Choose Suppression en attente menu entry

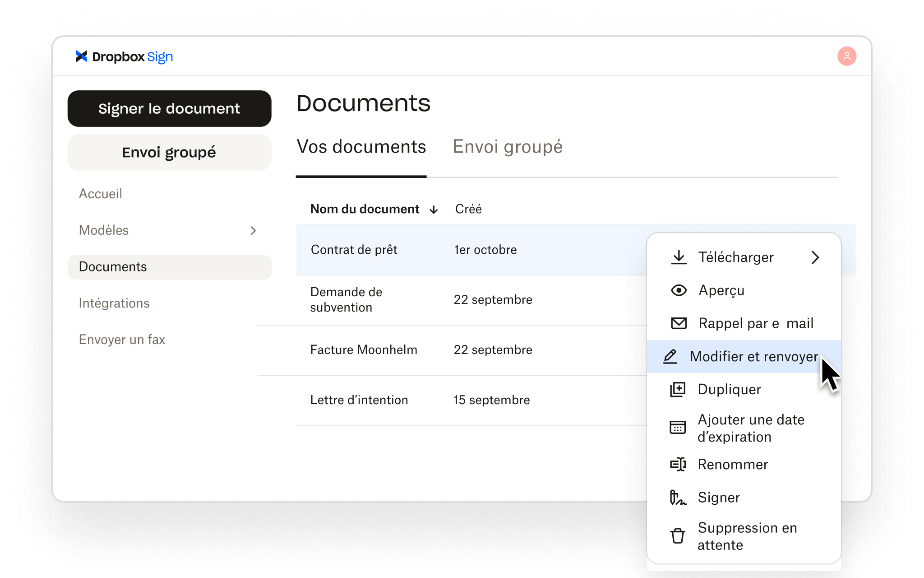click(x=744, y=536)
